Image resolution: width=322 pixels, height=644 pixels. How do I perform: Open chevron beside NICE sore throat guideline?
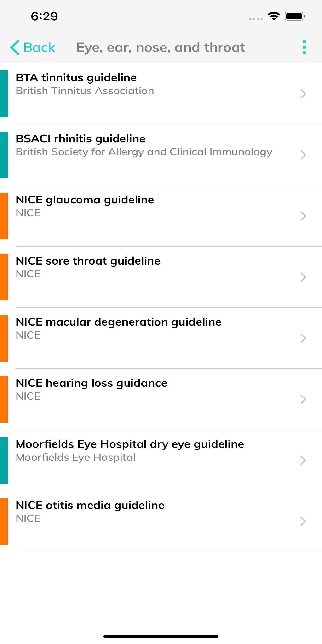pyautogui.click(x=303, y=277)
